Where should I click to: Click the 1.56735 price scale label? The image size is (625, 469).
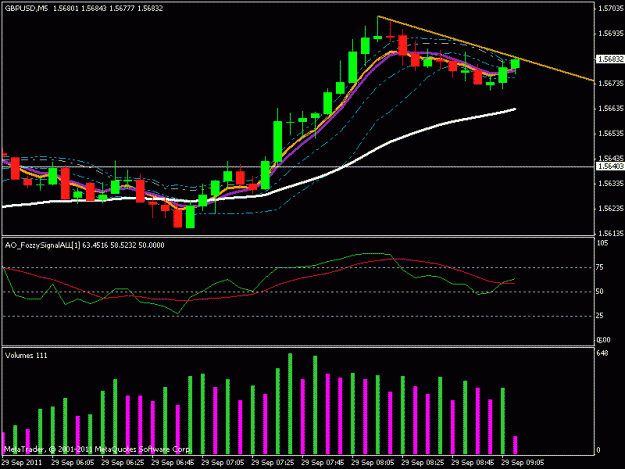coord(611,83)
